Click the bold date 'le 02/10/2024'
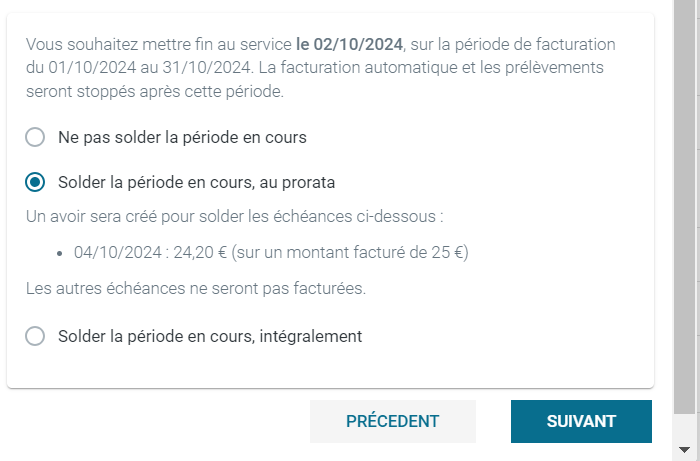 [x=349, y=45]
